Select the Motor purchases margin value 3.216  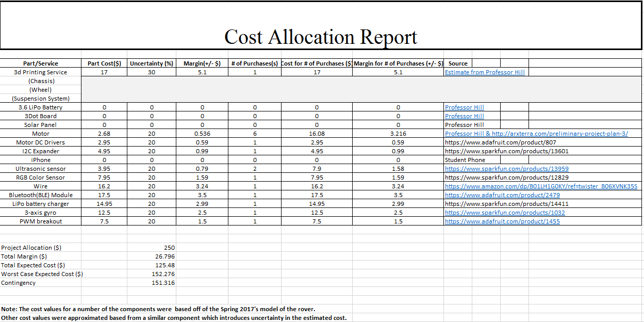coord(398,134)
